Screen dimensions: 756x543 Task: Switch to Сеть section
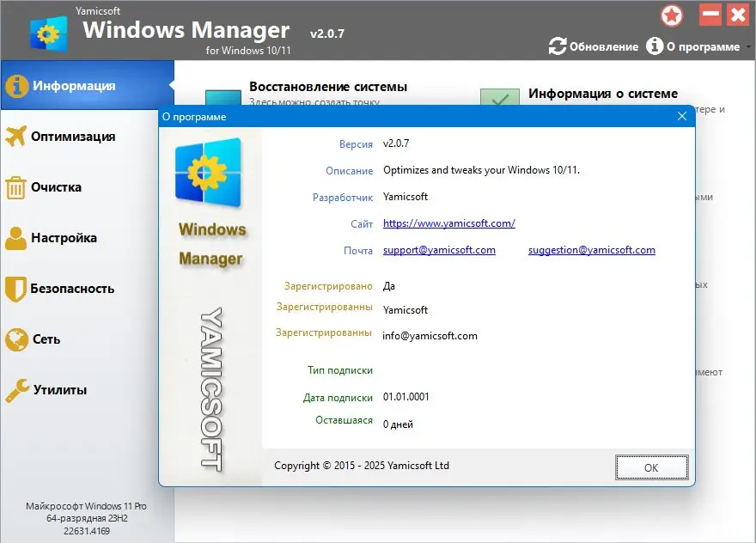click(x=46, y=339)
